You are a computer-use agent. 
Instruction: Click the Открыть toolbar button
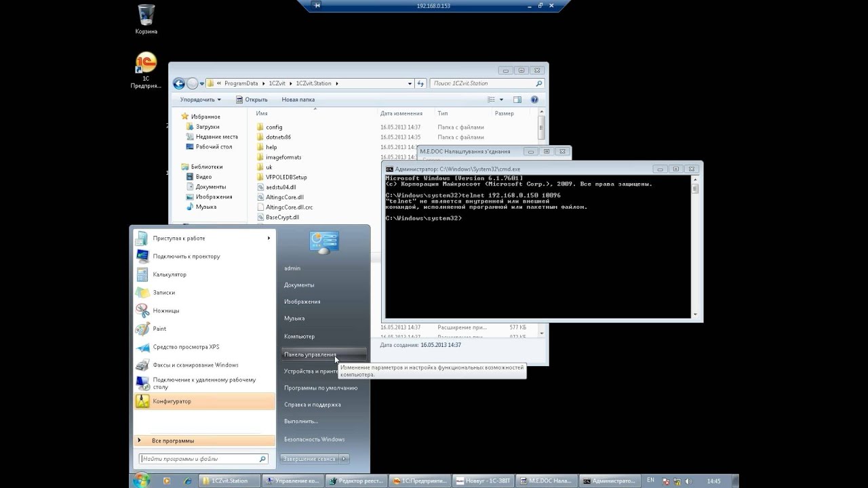(x=252, y=100)
